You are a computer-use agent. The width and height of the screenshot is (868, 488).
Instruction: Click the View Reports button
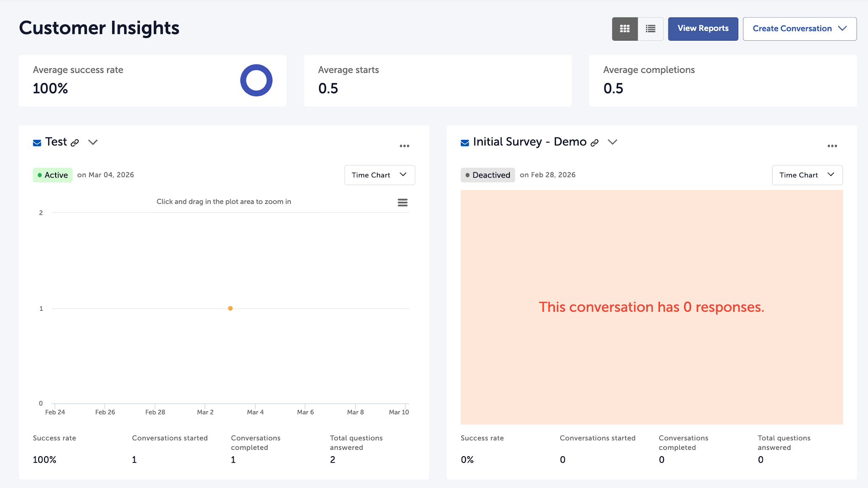click(703, 29)
